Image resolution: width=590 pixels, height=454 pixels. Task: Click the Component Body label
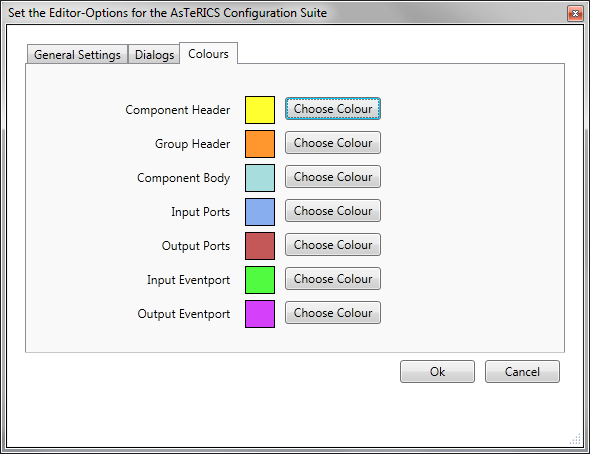click(183, 178)
